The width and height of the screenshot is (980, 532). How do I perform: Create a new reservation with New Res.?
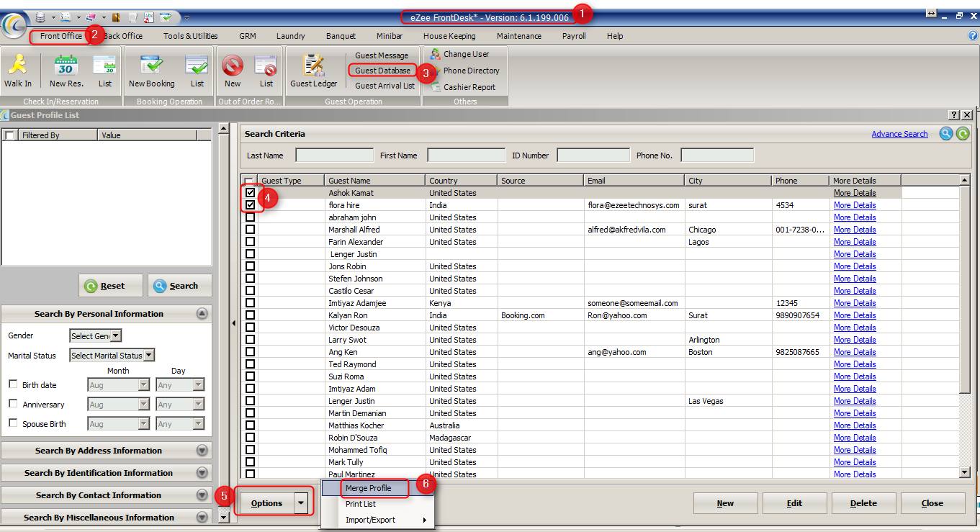pos(66,72)
